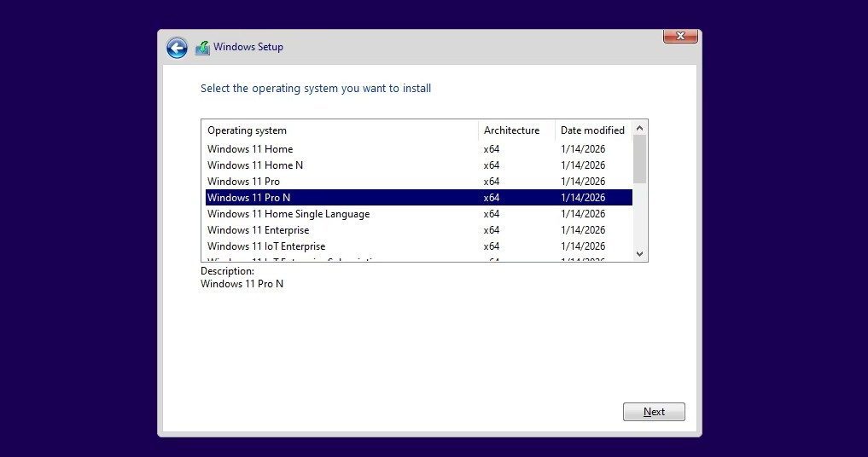Click the list scrollbar up arrow
The width and height of the screenshot is (868, 457).
coord(640,128)
